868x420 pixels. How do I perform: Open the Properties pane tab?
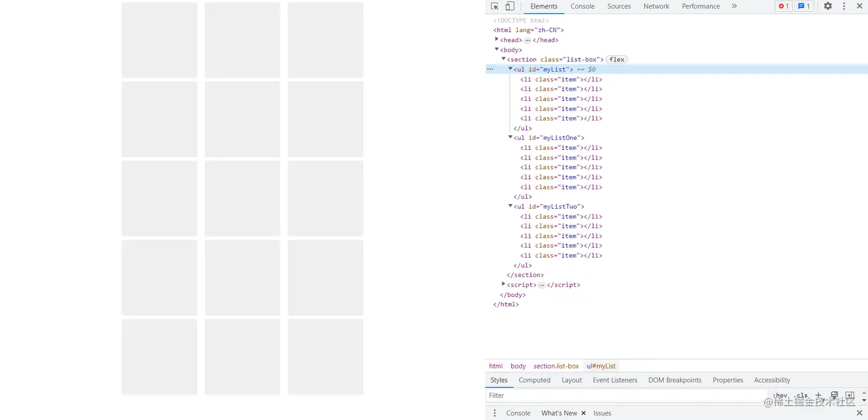727,380
